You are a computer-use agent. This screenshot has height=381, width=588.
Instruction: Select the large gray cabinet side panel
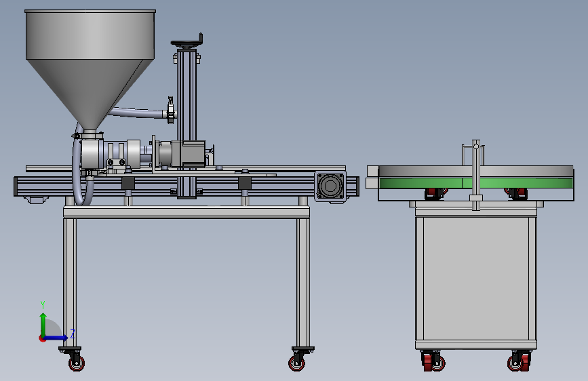(476, 278)
